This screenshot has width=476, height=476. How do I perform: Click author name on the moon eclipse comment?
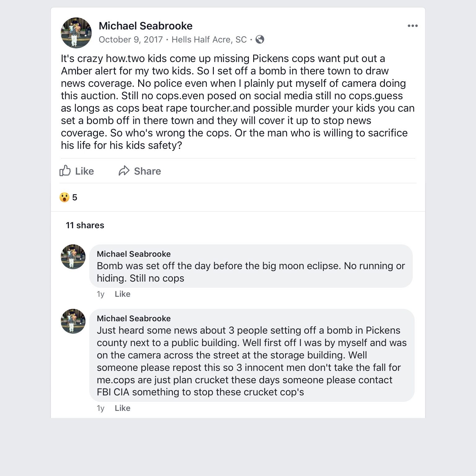tap(134, 254)
